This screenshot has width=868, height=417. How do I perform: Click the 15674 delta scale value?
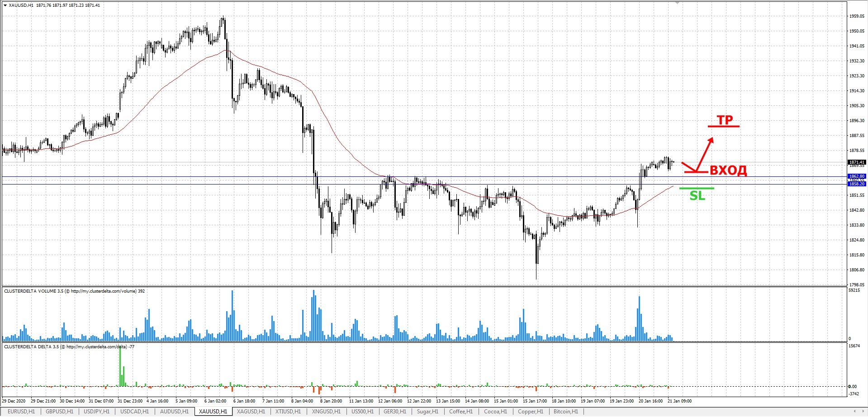click(x=854, y=346)
